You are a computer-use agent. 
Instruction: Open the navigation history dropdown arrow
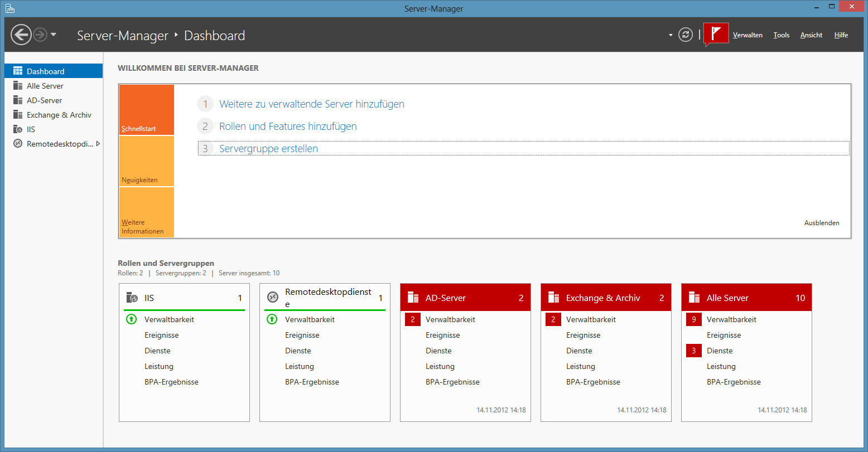click(x=54, y=35)
